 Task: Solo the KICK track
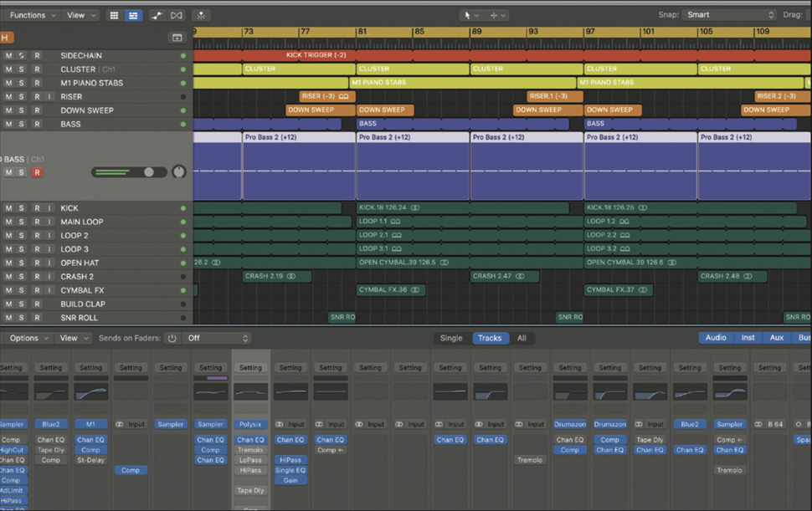click(x=21, y=208)
